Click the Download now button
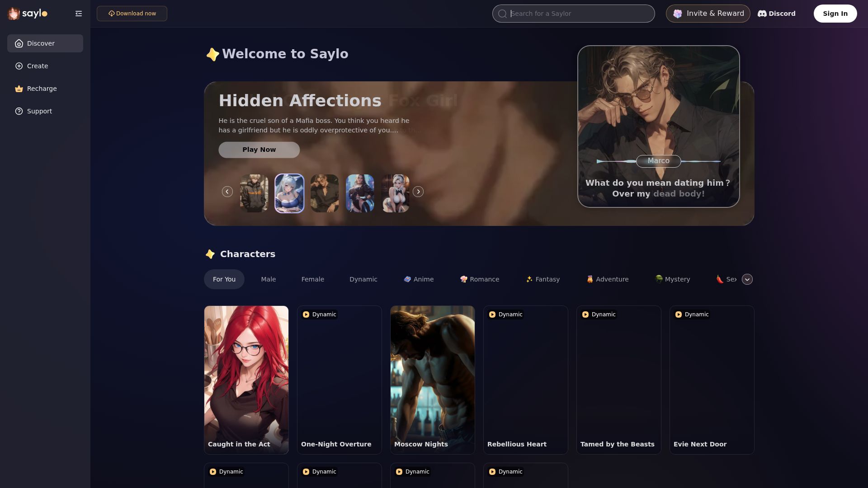 132,14
